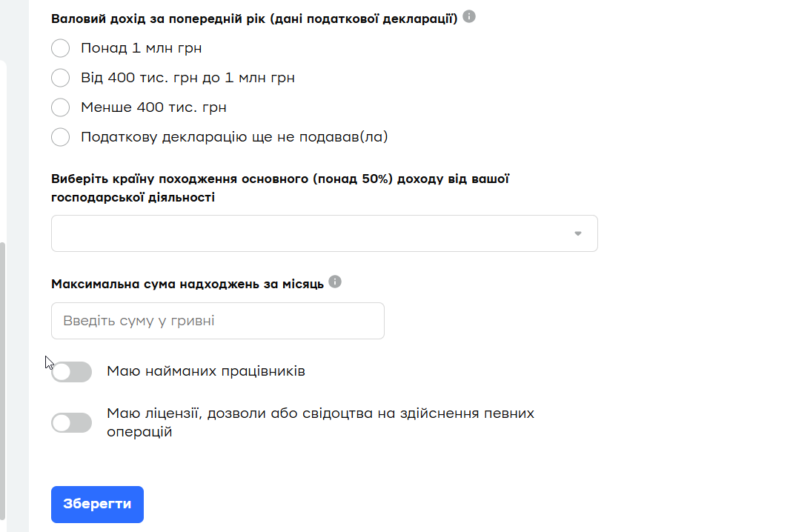793x532 pixels.
Task: Select the 'Понад 1 млн грн' radio circle
Action: click(x=60, y=48)
